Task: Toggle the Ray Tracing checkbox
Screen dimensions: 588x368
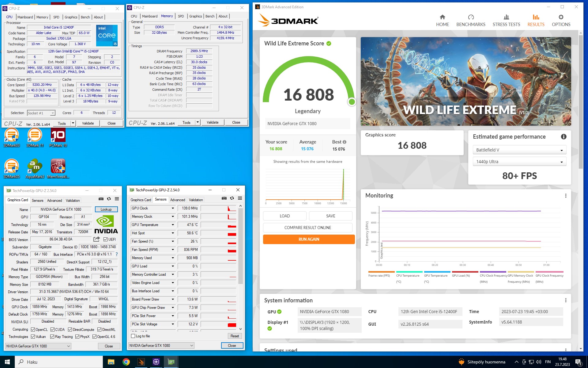Action: tap(52, 337)
